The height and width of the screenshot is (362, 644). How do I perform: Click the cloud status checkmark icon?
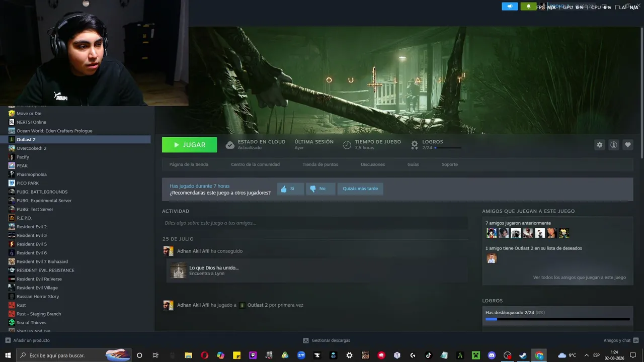(x=230, y=145)
